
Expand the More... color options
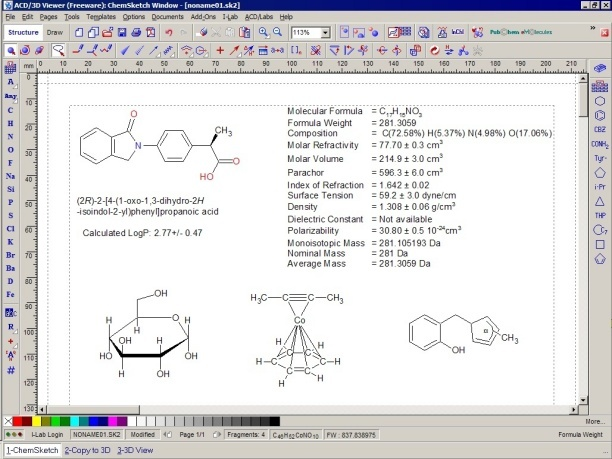coord(594,422)
